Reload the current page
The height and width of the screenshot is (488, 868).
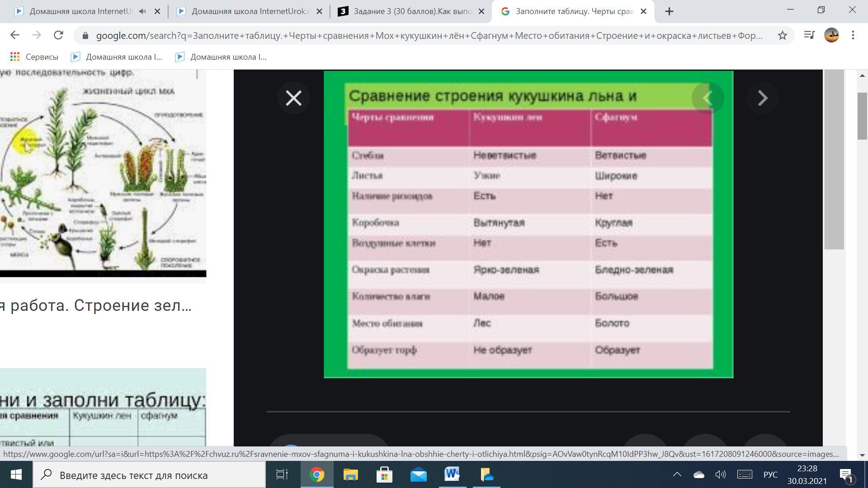[x=58, y=35]
